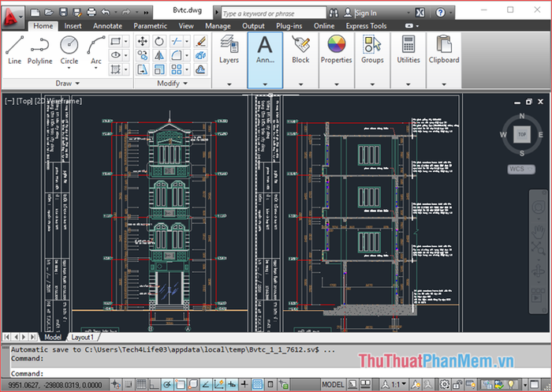
Task: Switch to the Insert ribbon tab
Action: click(73, 26)
